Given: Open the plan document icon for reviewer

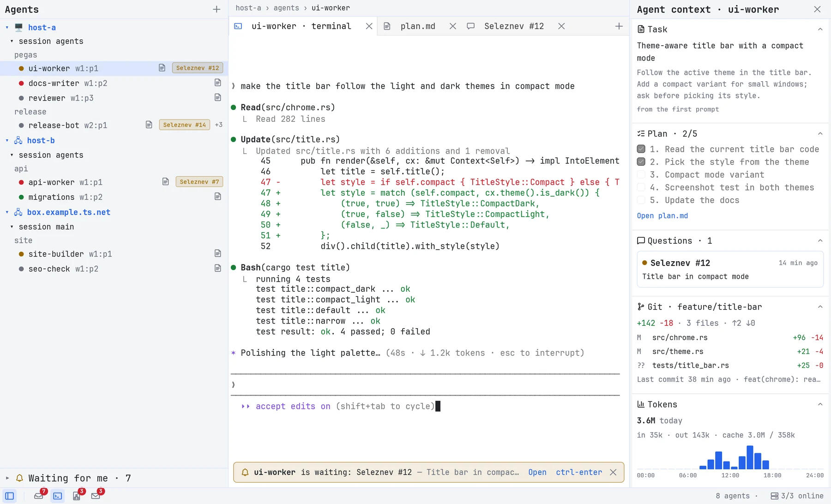Looking at the screenshot, I should (x=218, y=97).
